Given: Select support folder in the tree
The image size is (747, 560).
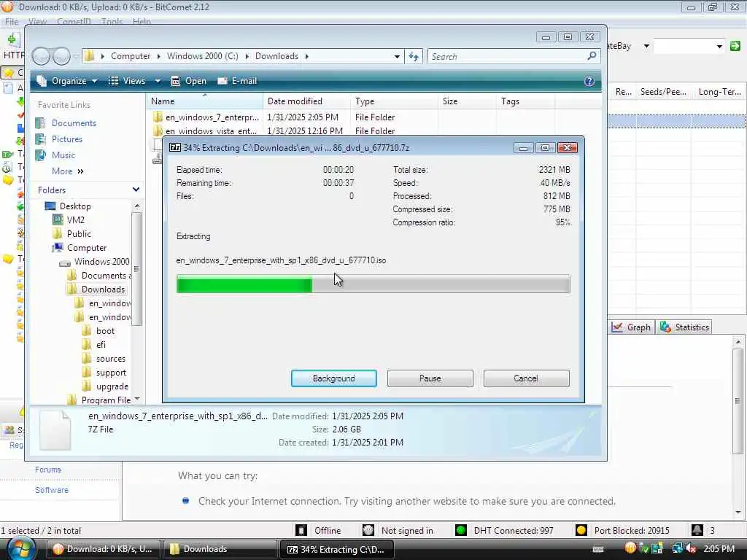Looking at the screenshot, I should click(111, 373).
